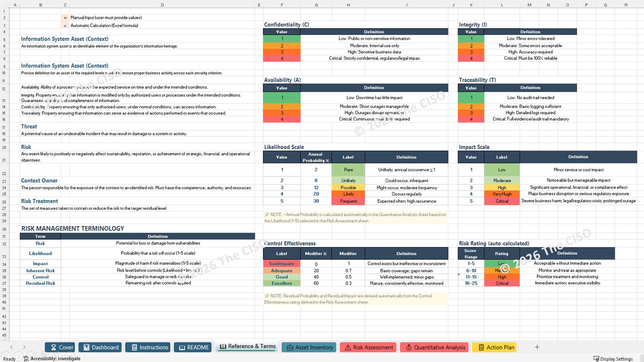Select 'Low: No audit trail needed' cell

pos(531,97)
